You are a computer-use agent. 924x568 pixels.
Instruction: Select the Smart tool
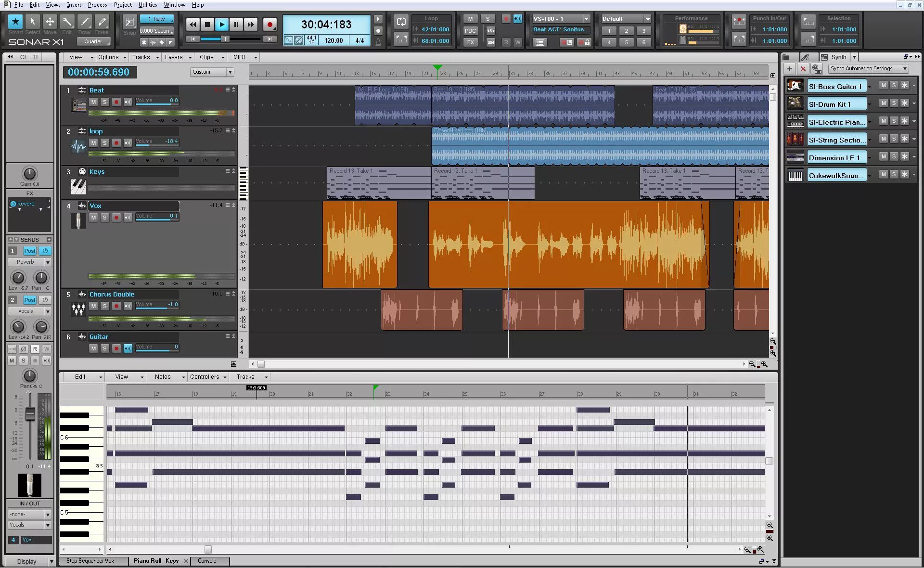15,22
